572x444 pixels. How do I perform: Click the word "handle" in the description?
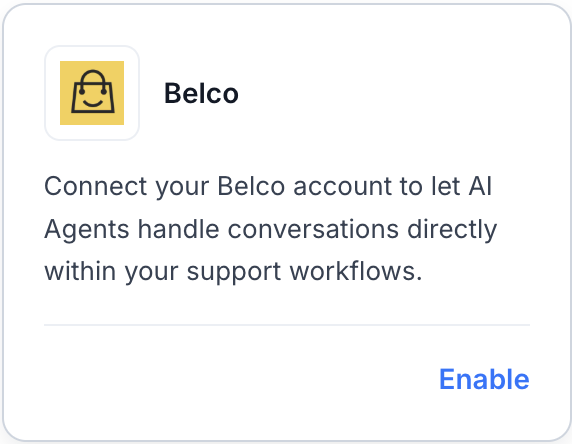coord(179,229)
